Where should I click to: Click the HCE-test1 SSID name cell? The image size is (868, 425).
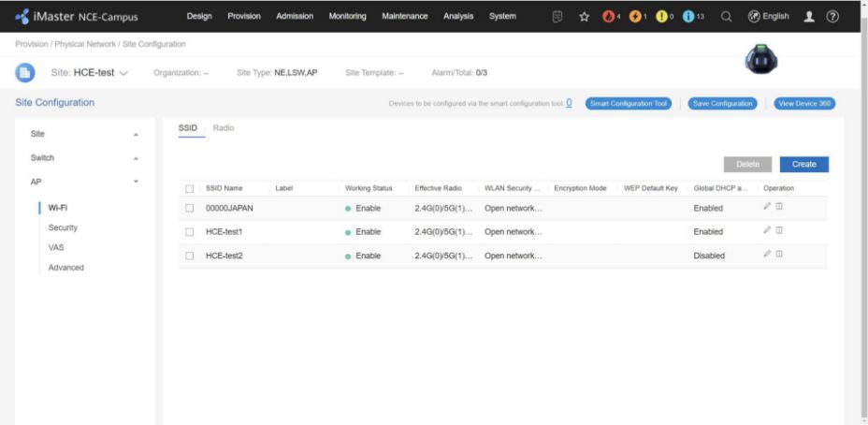coord(224,232)
